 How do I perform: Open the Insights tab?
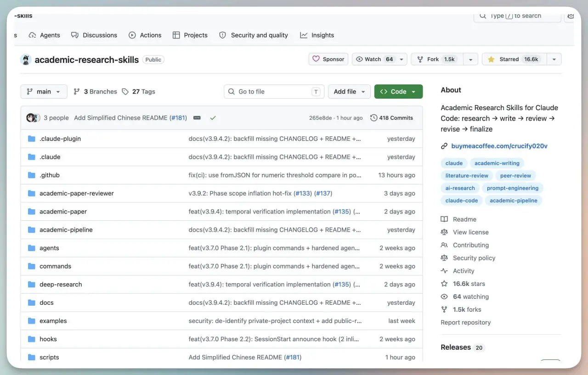[317, 35]
